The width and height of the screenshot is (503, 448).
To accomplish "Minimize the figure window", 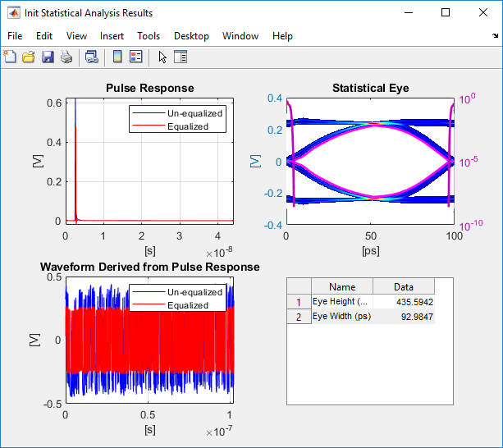I will pos(409,12).
